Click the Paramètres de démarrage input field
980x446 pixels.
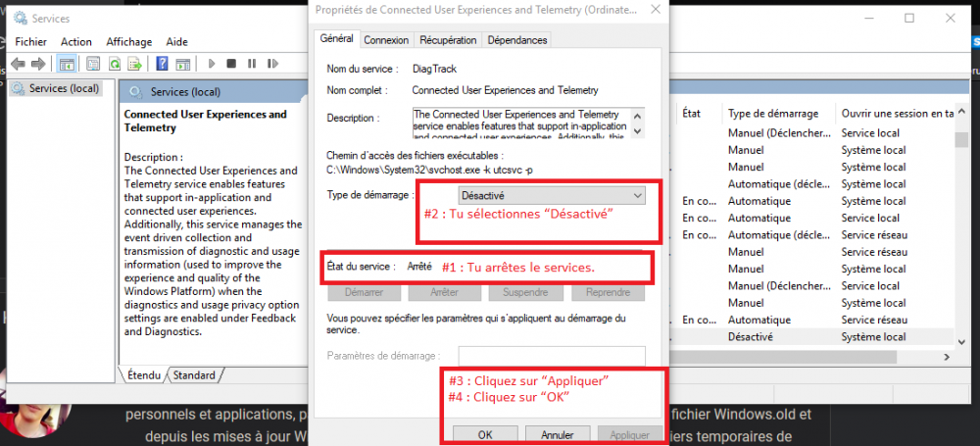coord(551,355)
